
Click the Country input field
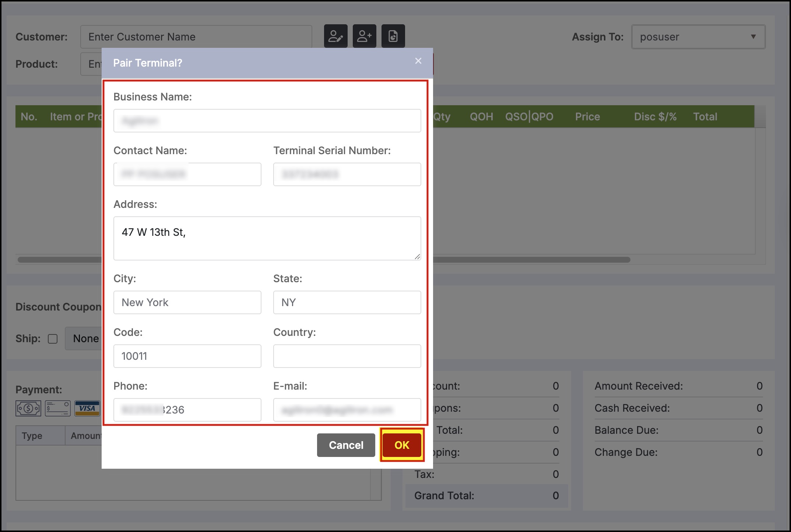[x=347, y=356]
